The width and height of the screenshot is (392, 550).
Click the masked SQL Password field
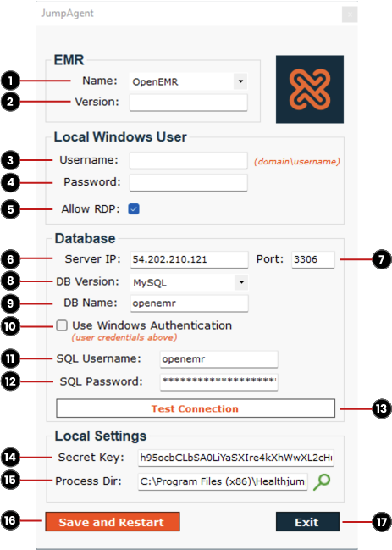(x=219, y=381)
